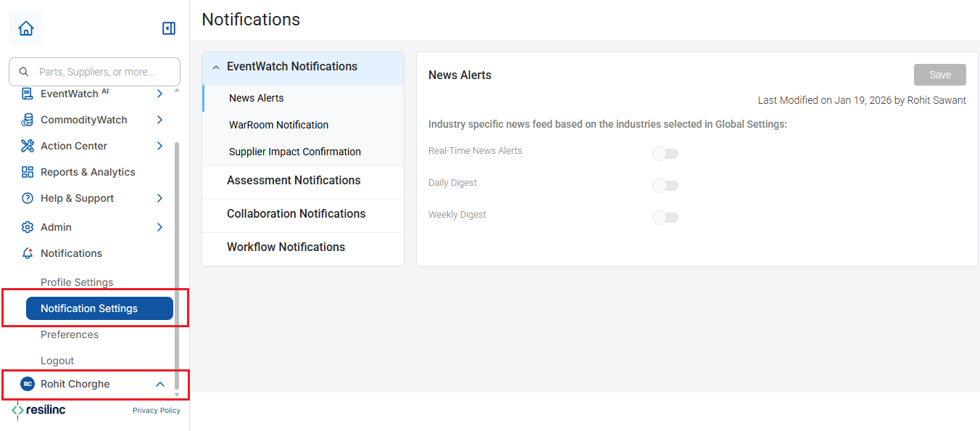The height and width of the screenshot is (431, 980).
Task: Click the EventWatch document icon
Action: coord(28,94)
